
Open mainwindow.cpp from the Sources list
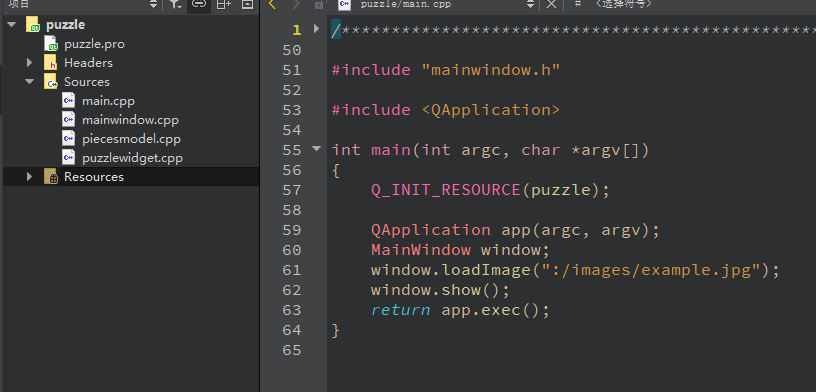pyautogui.click(x=130, y=120)
